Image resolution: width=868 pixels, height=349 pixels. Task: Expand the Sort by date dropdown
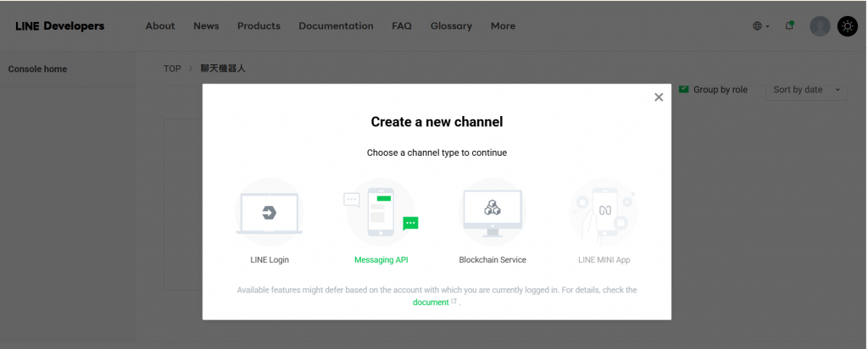pyautogui.click(x=806, y=90)
